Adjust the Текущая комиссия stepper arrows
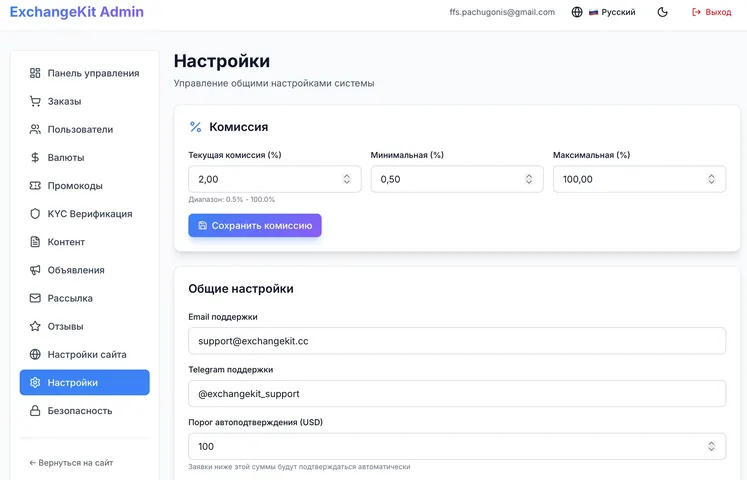 click(346, 179)
